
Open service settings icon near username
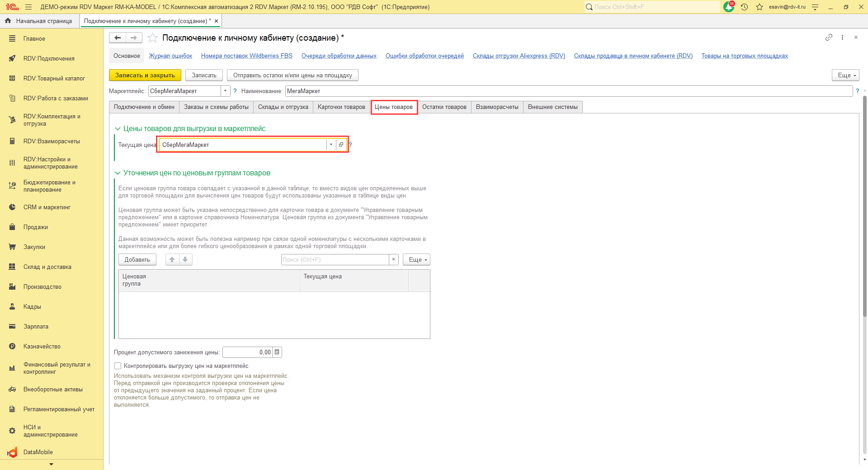815,7
